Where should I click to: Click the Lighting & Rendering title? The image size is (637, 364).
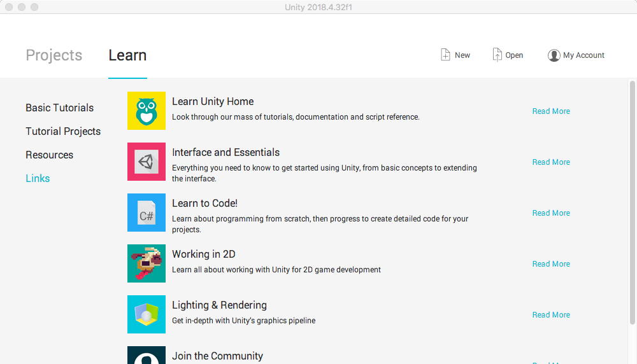click(219, 305)
